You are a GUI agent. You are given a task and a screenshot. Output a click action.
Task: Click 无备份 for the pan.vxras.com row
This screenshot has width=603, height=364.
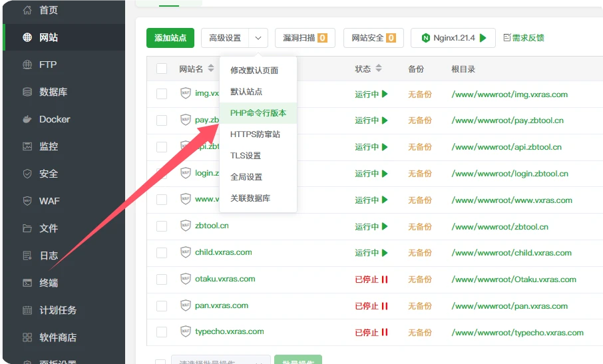click(420, 306)
